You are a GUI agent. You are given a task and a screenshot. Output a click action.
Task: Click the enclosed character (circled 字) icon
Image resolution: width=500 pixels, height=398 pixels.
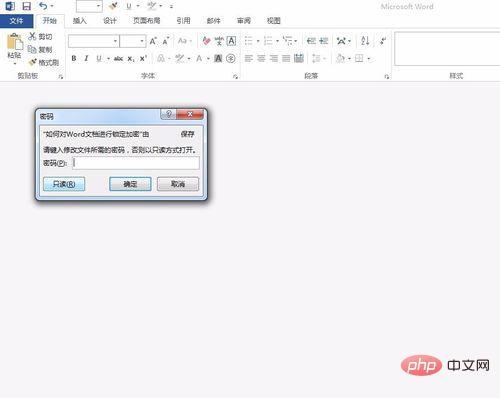click(231, 59)
